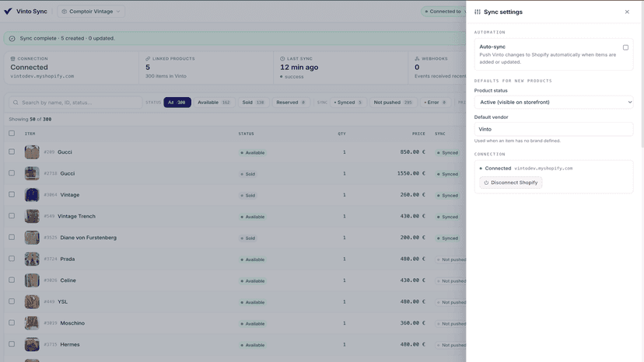Filter by Sold status
Screen dimensions: 644x362
253,103
